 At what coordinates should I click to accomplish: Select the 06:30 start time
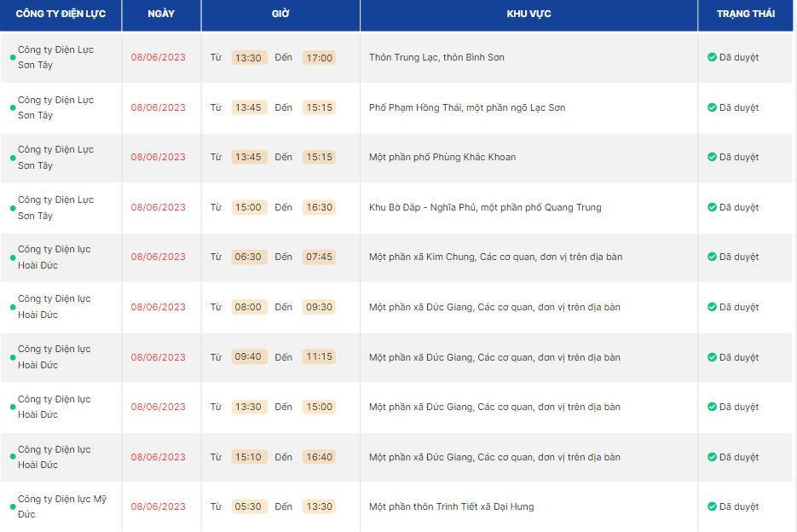pyautogui.click(x=248, y=257)
